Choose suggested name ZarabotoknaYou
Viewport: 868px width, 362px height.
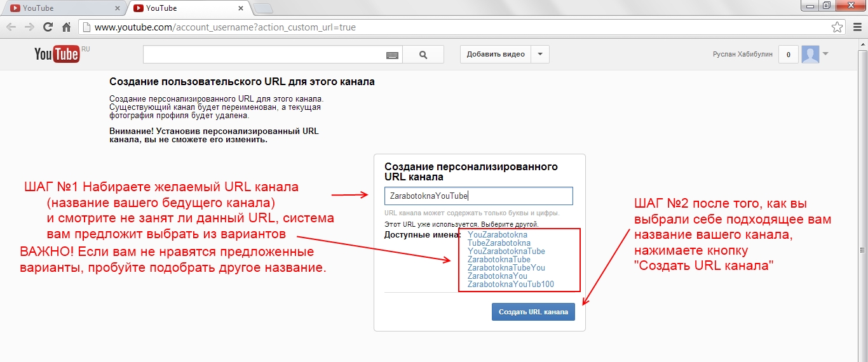498,276
